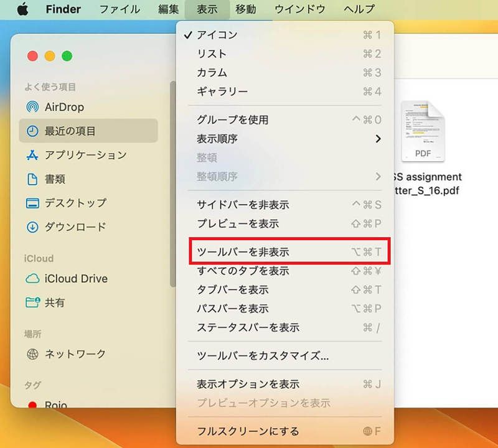Switch to ギャラリー view

(x=285, y=91)
